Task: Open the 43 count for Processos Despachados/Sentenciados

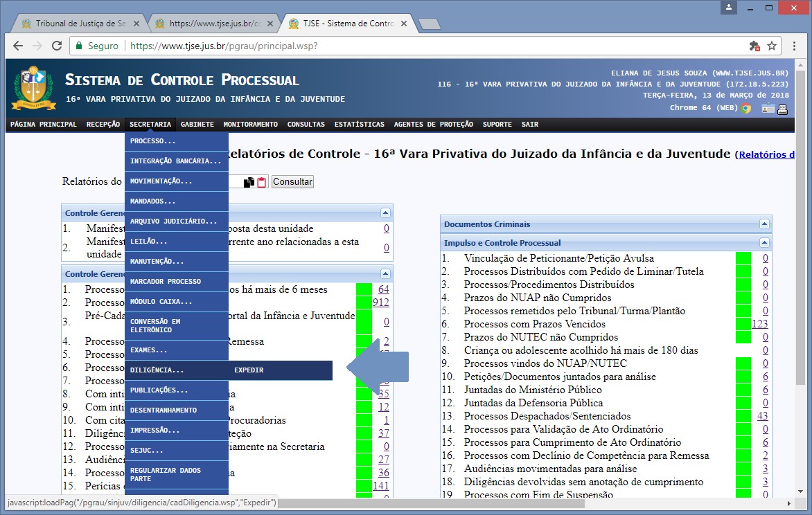Action: 763,416
